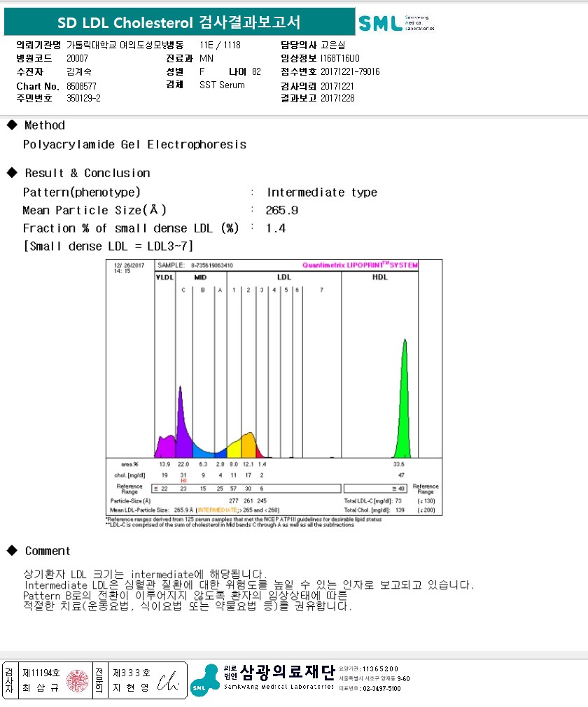
Task: Select specialist name '지 현 영'
Action: pos(131,687)
